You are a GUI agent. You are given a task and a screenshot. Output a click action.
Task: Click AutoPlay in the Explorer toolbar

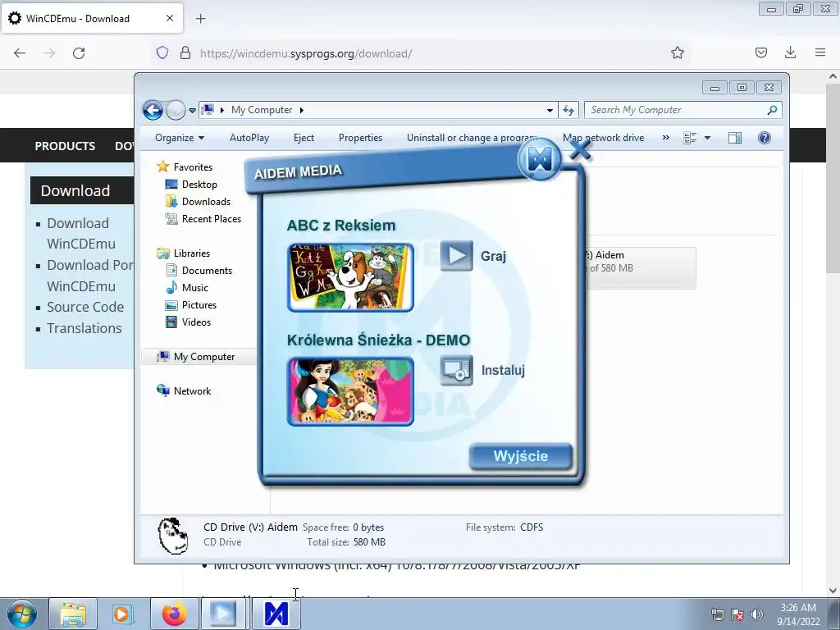pos(249,138)
